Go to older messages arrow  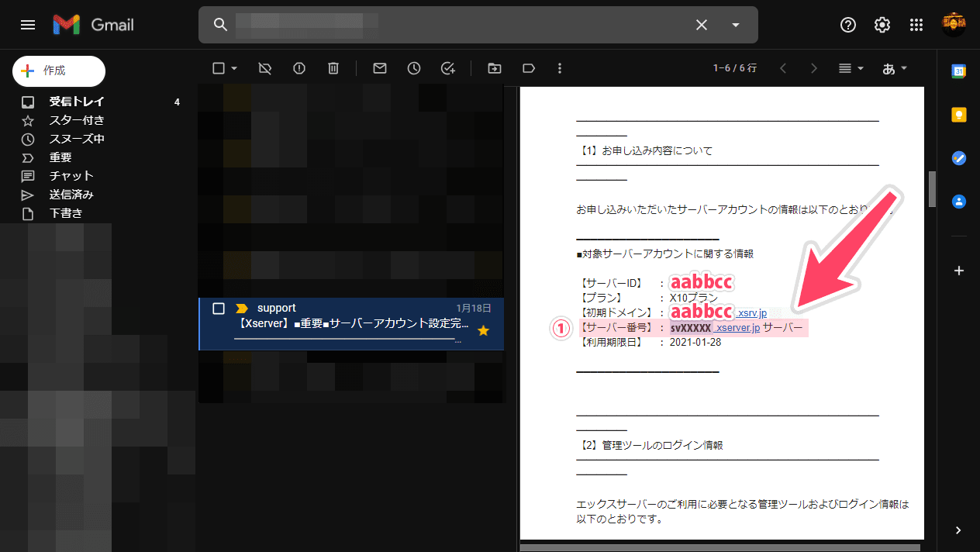814,68
